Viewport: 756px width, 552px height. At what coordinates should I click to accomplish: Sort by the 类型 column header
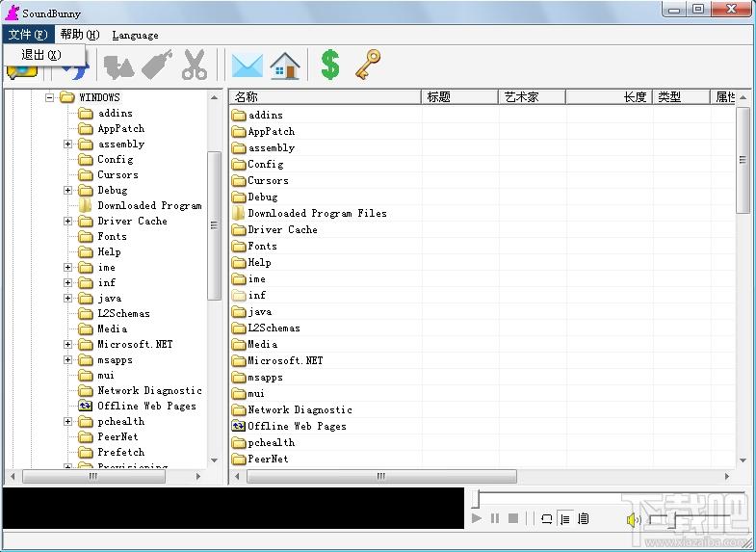click(x=682, y=97)
